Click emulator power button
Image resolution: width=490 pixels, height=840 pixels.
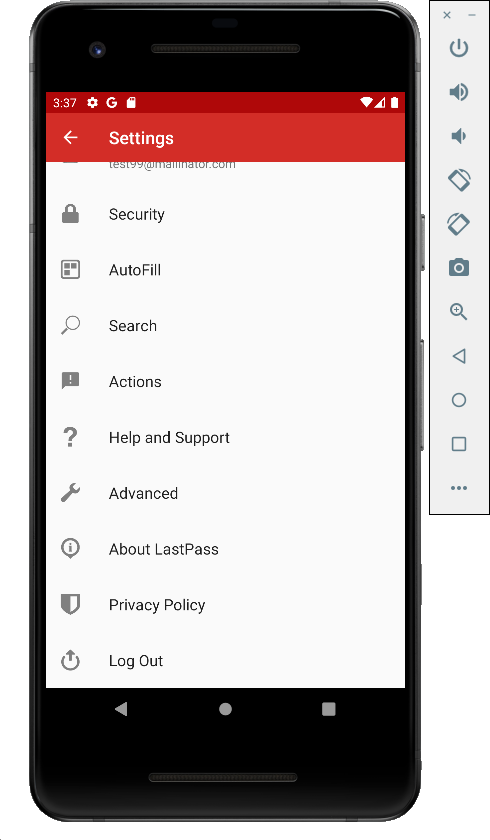coord(459,48)
